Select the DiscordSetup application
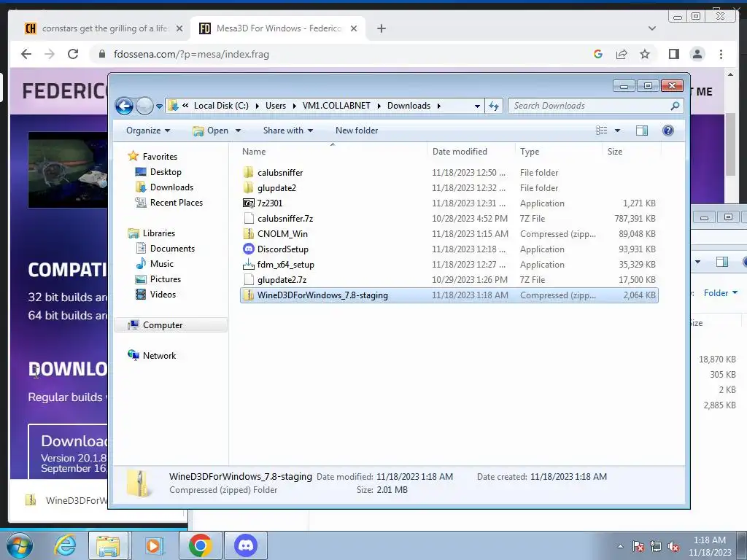 click(x=282, y=249)
